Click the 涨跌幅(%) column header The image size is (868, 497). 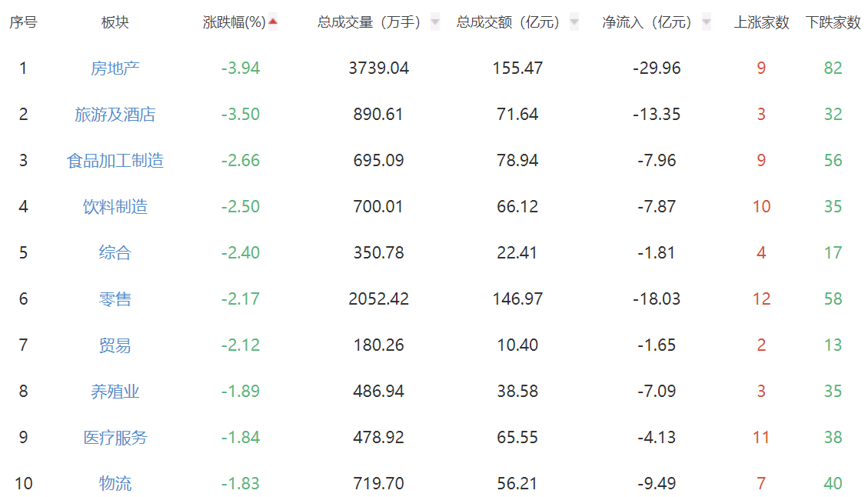click(x=234, y=22)
